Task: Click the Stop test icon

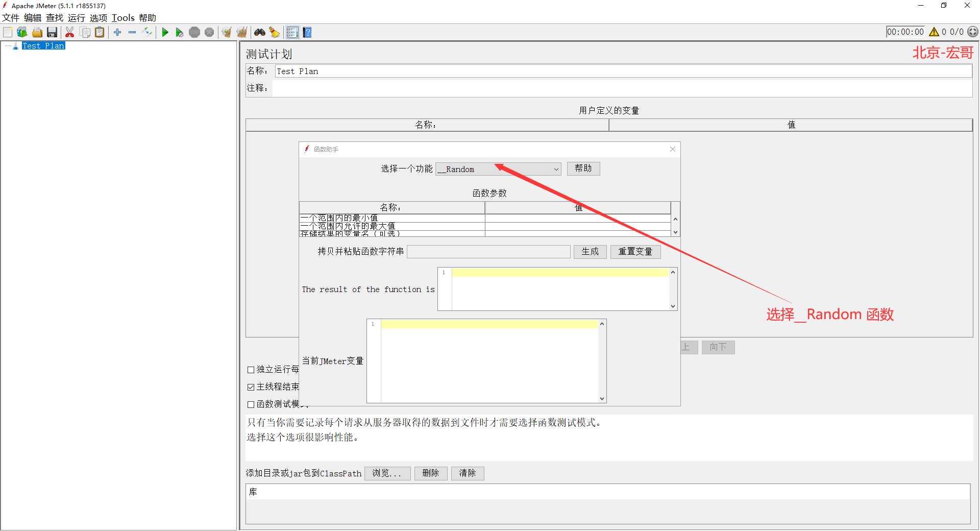Action: coord(194,32)
